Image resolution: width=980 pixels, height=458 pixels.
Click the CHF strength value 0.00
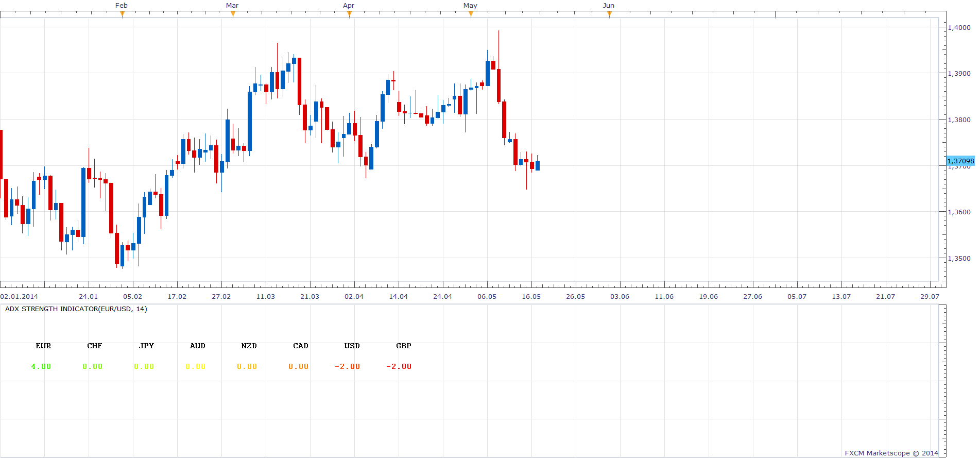93,366
